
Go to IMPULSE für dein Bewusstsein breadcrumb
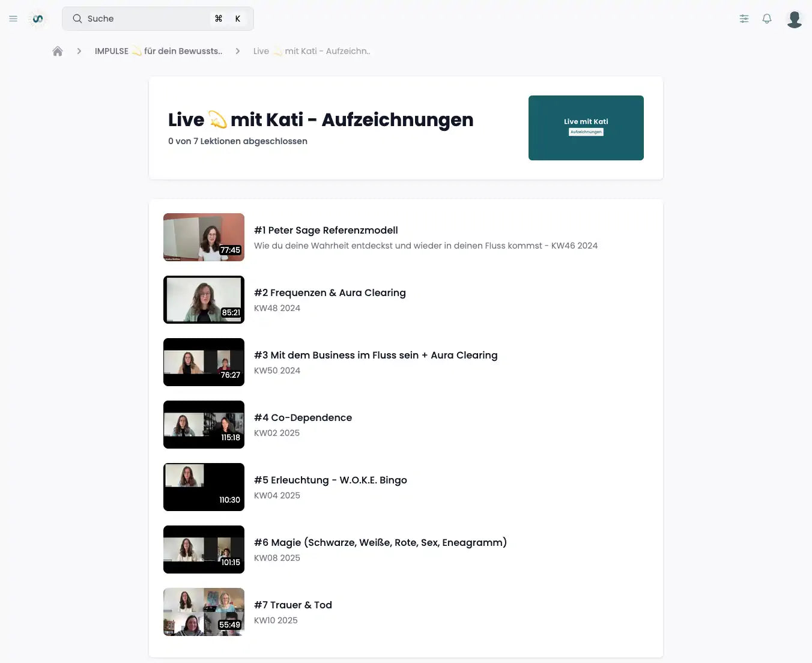(x=158, y=51)
